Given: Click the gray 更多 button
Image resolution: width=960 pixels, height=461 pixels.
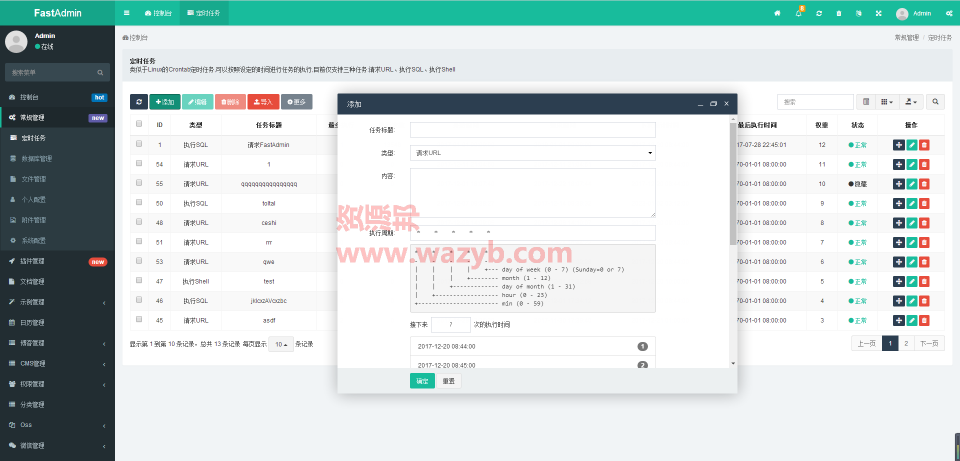Looking at the screenshot, I should pyautogui.click(x=296, y=102).
